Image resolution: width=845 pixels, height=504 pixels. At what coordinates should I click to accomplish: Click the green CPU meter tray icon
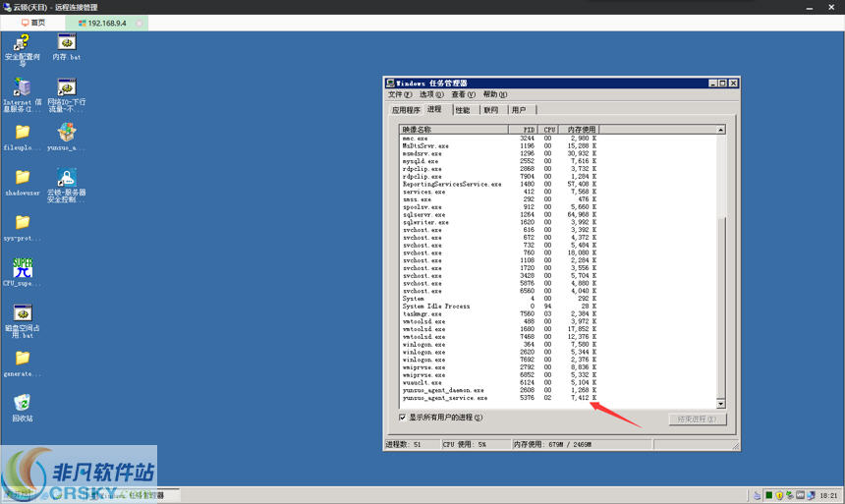tap(770, 495)
